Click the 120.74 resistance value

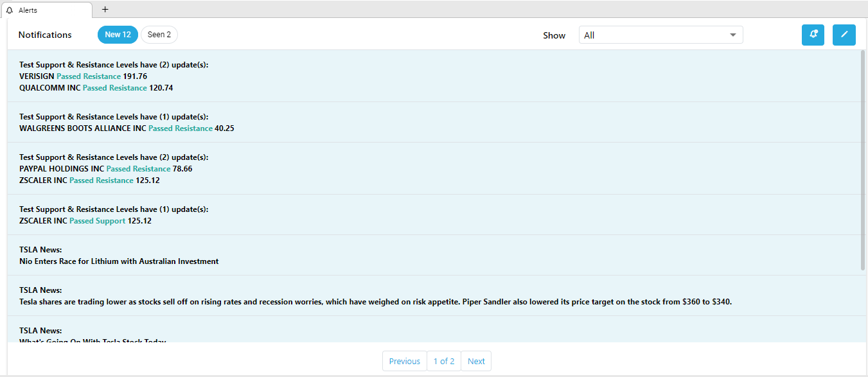coord(161,88)
